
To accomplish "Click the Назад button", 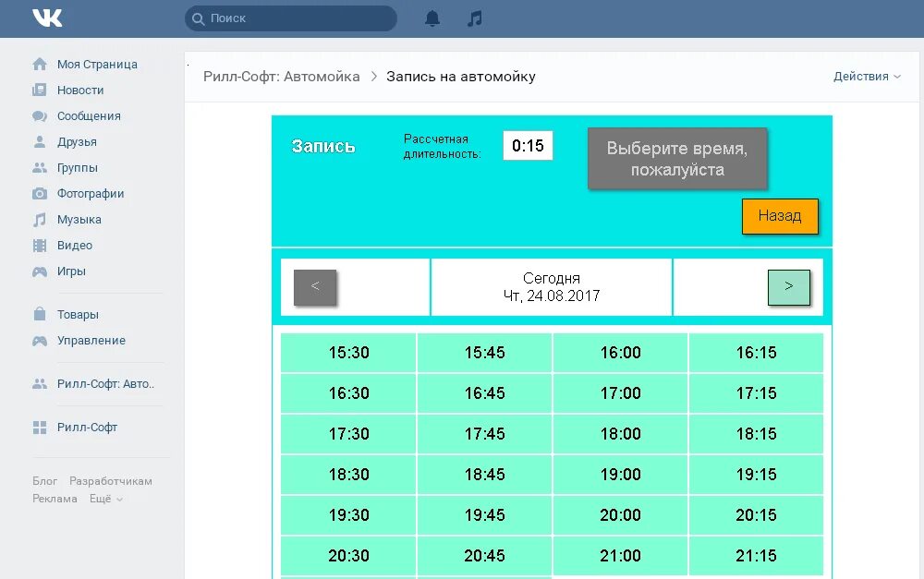I will [780, 216].
